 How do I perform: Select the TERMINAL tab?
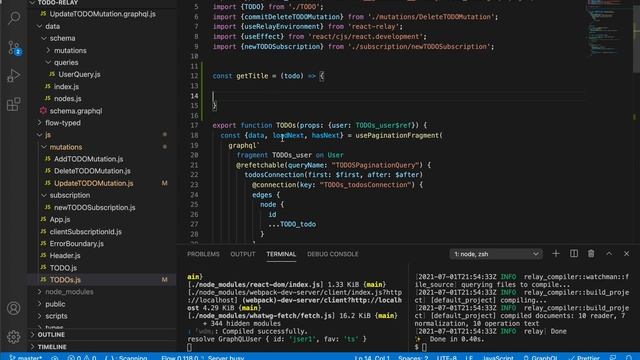click(x=281, y=254)
